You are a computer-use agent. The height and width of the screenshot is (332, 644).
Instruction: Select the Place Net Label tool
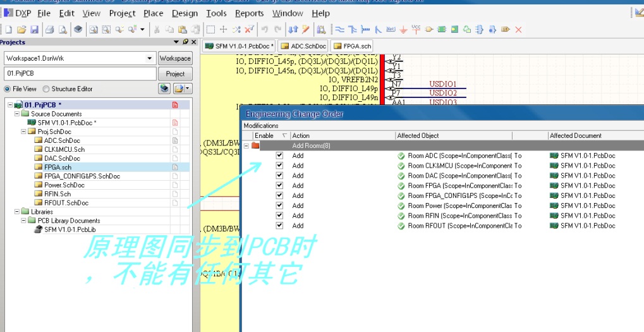(x=391, y=30)
